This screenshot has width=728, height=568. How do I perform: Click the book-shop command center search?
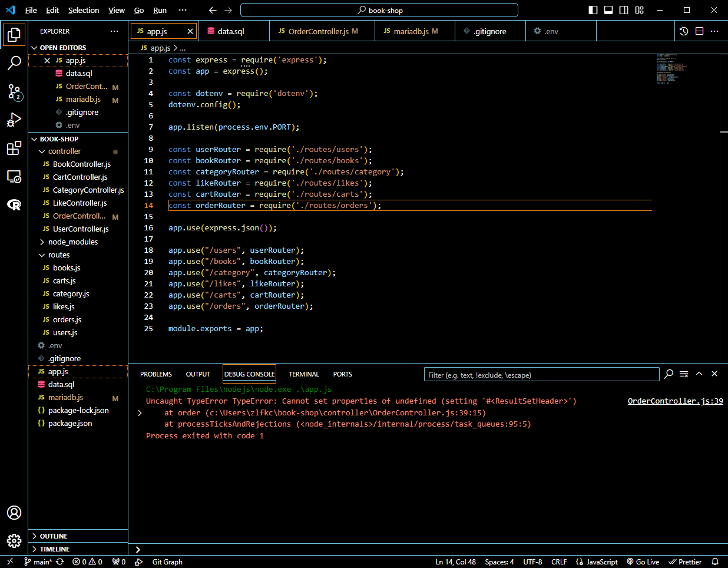click(379, 10)
